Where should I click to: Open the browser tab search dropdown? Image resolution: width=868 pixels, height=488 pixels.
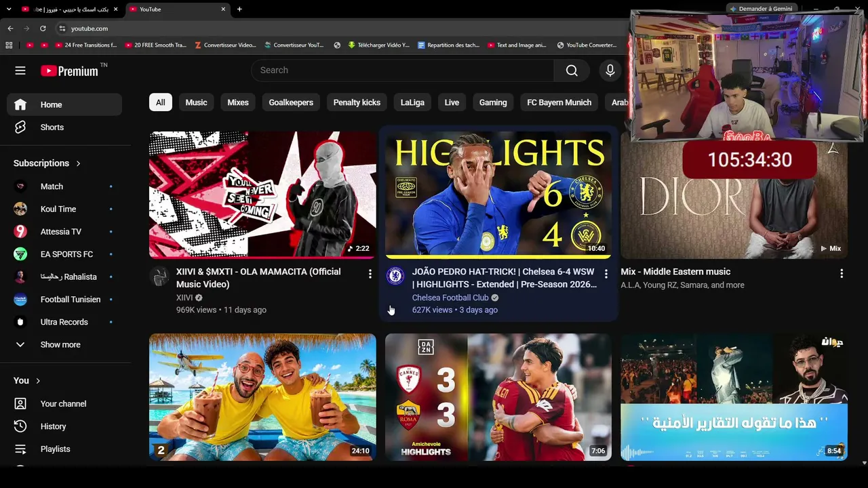click(x=9, y=9)
